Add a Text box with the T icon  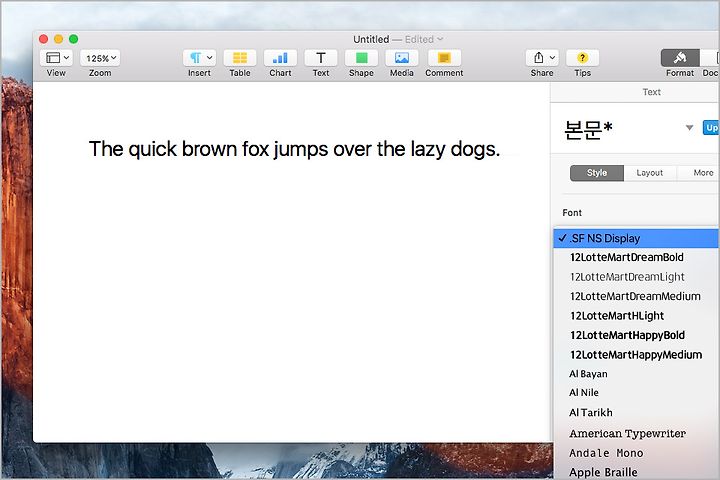tap(321, 58)
